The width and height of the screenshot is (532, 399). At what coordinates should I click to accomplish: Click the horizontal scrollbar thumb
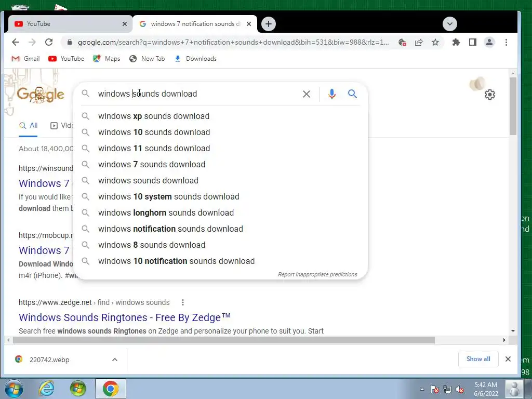223,340
